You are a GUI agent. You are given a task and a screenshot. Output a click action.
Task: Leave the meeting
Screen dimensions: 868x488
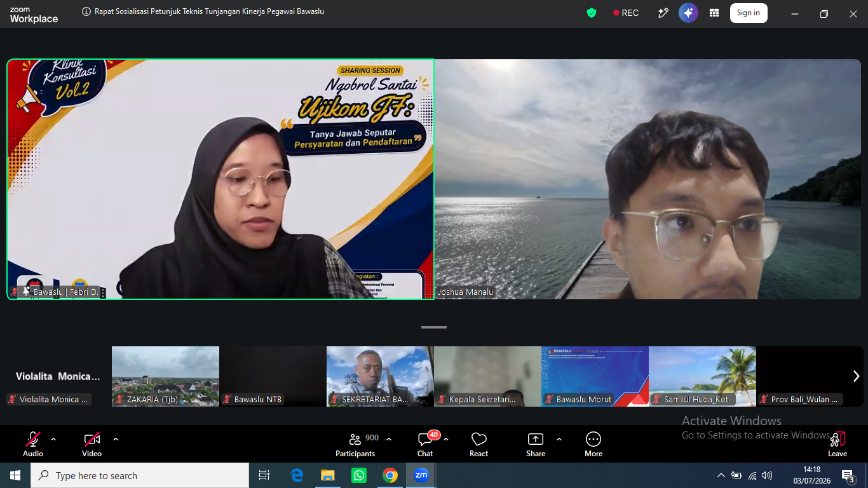837,444
